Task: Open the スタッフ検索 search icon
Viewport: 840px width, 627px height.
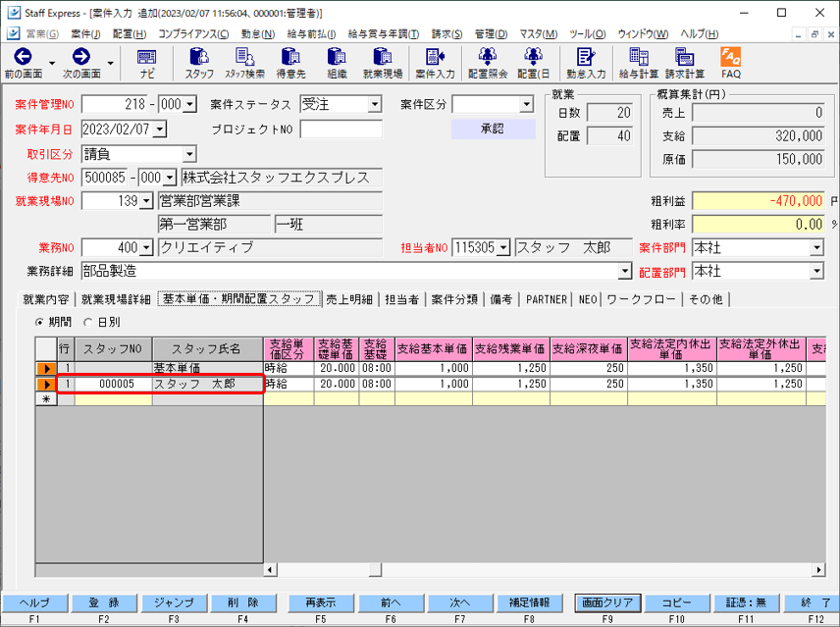Action: [x=244, y=56]
